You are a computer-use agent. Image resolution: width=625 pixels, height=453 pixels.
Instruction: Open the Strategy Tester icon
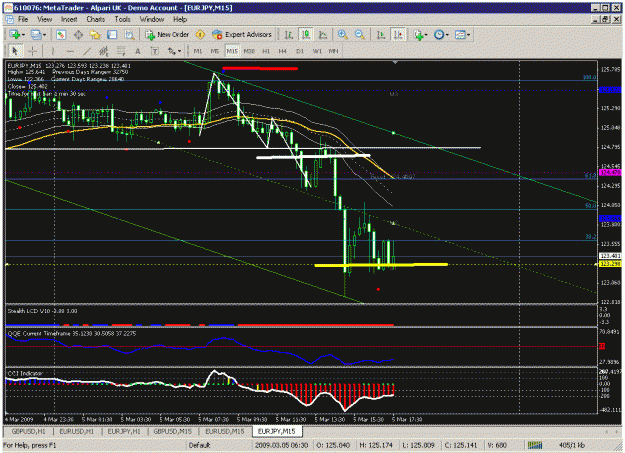[129, 35]
